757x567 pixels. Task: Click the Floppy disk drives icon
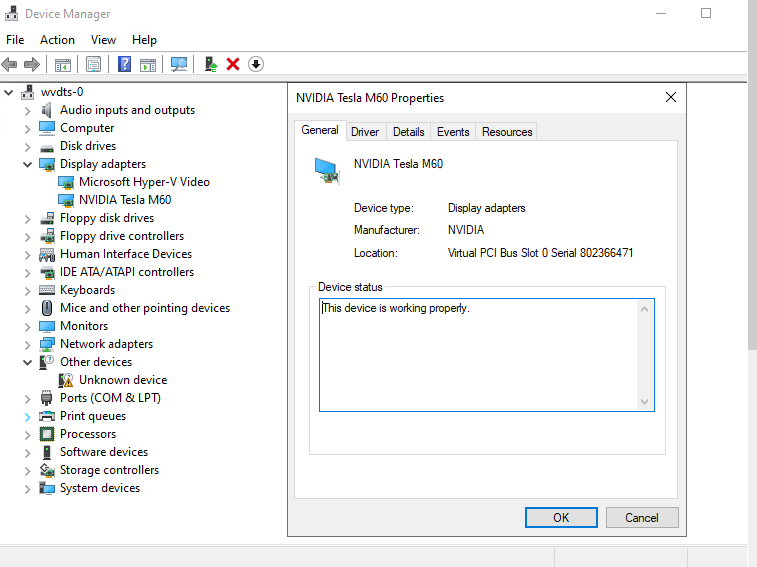47,218
